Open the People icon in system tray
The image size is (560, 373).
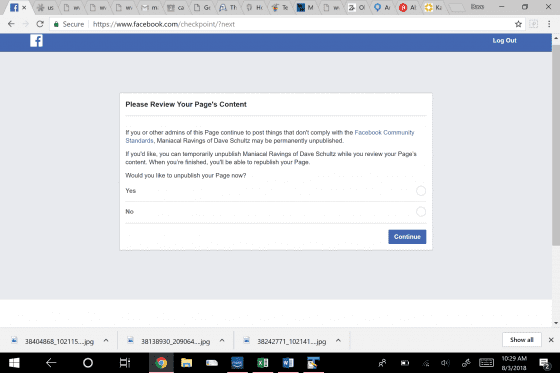(x=382, y=363)
